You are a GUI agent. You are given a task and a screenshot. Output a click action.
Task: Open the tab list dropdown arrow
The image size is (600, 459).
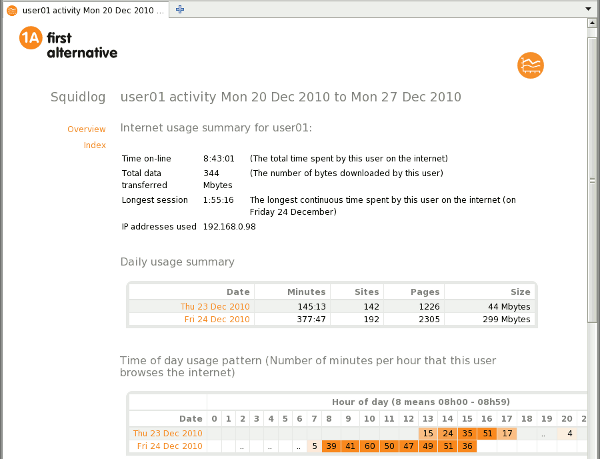(589, 9)
